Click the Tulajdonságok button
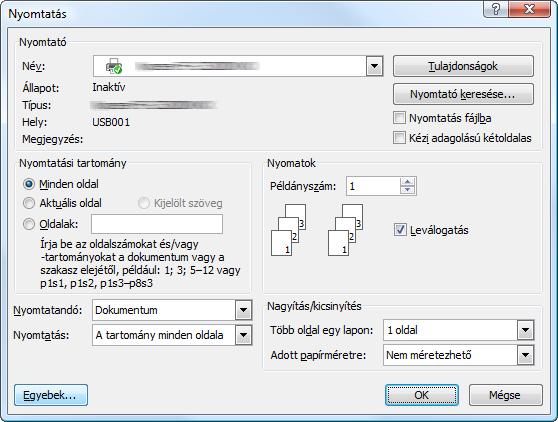This screenshot has height=422, width=558. (x=463, y=66)
